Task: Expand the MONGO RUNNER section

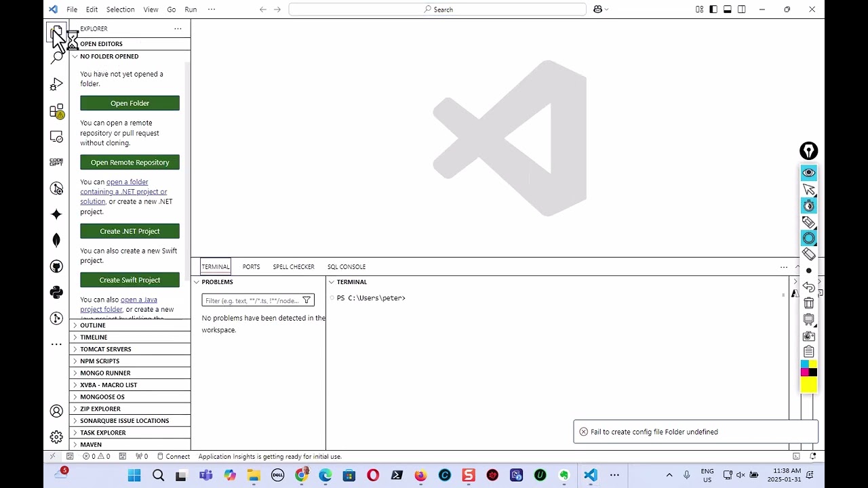Action: tap(130, 373)
